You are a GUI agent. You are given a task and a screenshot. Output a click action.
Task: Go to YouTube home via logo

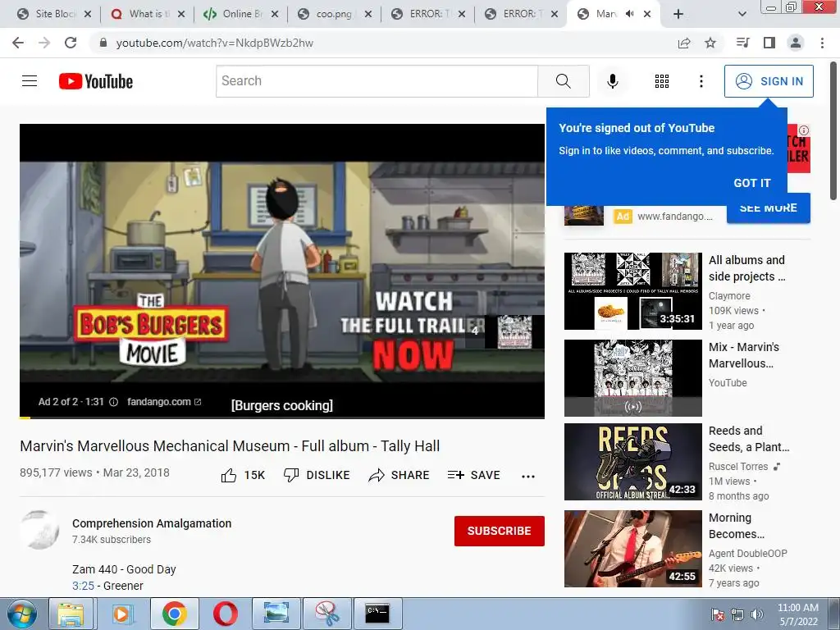point(96,81)
